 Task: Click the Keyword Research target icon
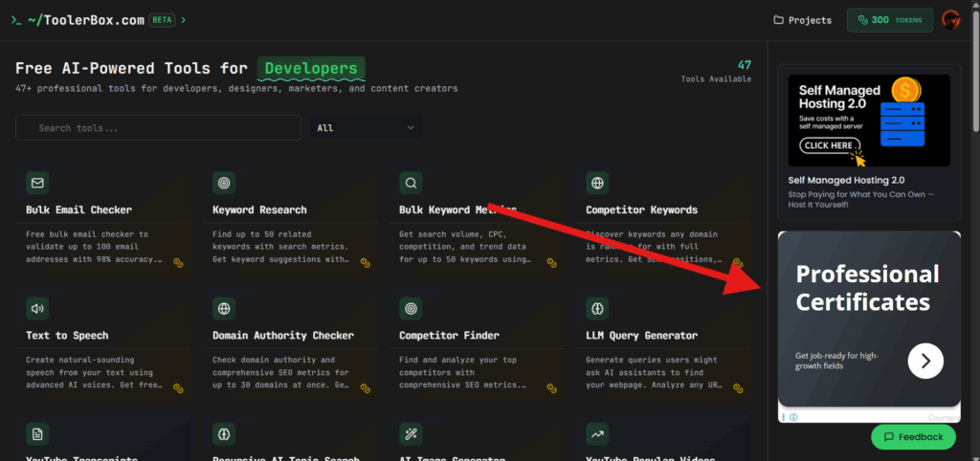[x=224, y=183]
